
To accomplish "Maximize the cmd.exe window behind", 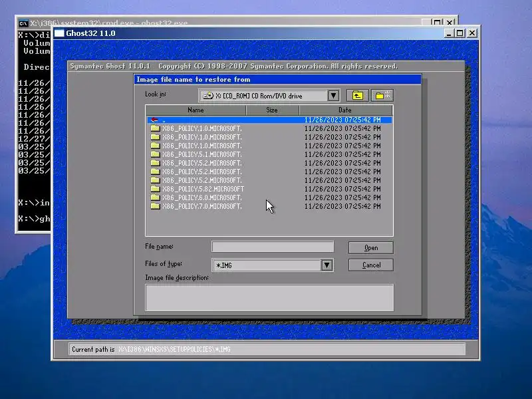I will [x=438, y=23].
